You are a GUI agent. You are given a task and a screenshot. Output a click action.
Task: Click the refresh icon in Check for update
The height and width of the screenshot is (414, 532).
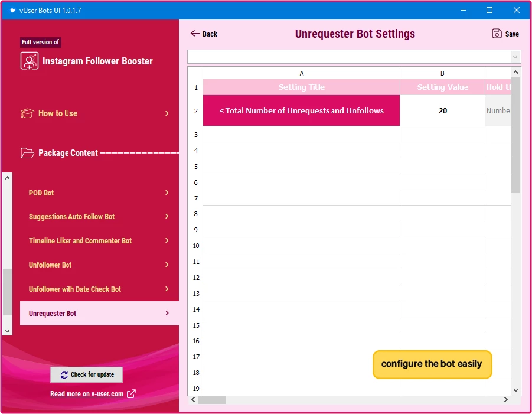(x=64, y=374)
